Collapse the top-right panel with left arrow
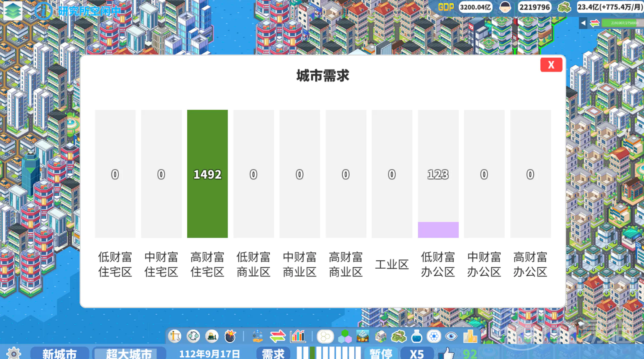The height and width of the screenshot is (359, 644). tap(583, 23)
